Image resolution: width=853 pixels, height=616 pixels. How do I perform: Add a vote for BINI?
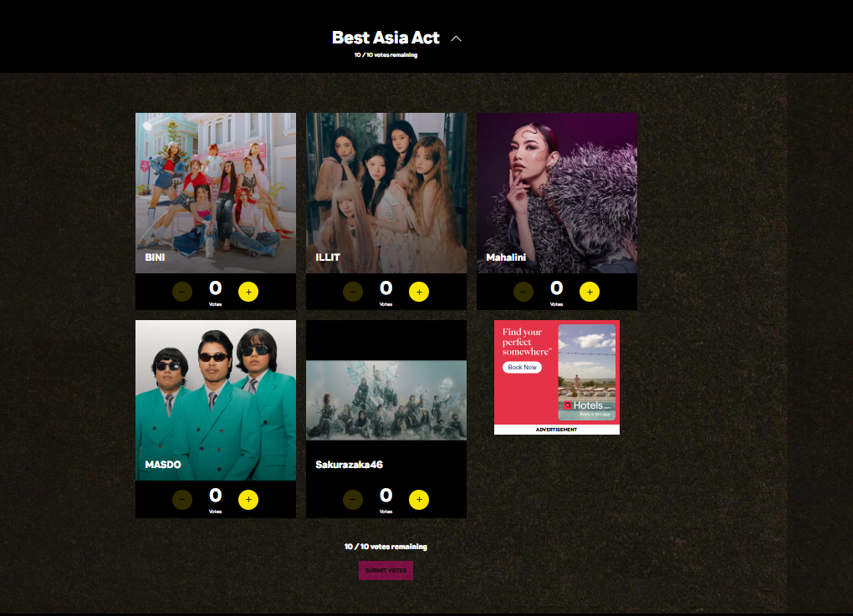click(x=248, y=292)
